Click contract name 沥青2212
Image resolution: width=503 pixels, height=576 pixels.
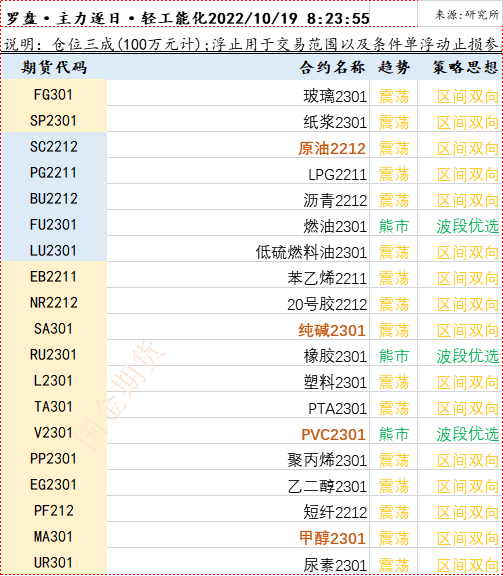click(x=335, y=201)
